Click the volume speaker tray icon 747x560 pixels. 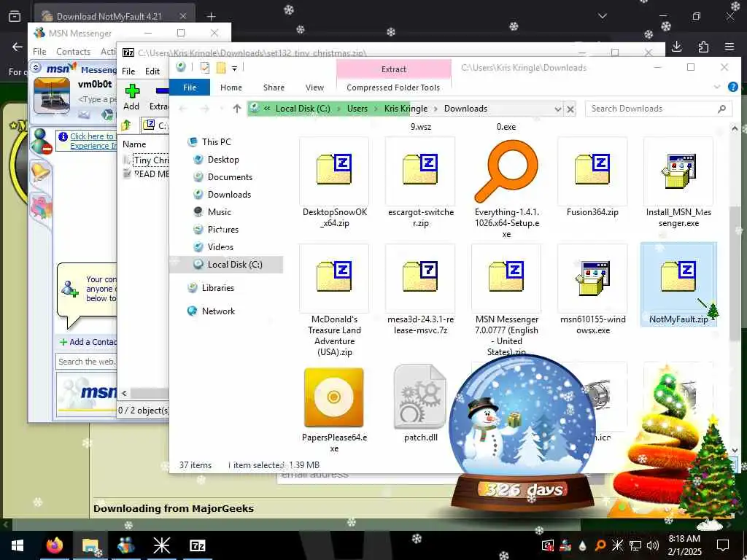653,545
